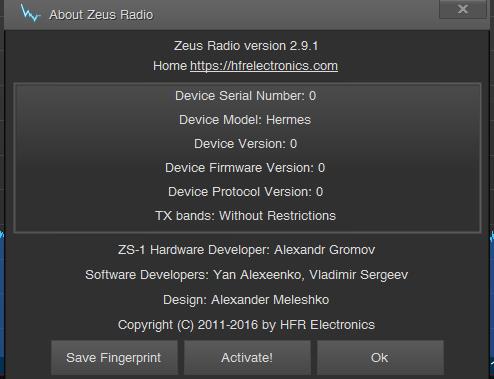Click the Activate! button
This screenshot has height=379, width=494.
click(247, 358)
